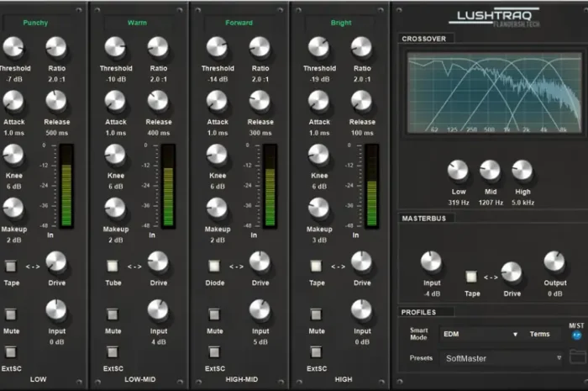Click the HIGH band Makeup knob at 3 dB

click(x=318, y=208)
